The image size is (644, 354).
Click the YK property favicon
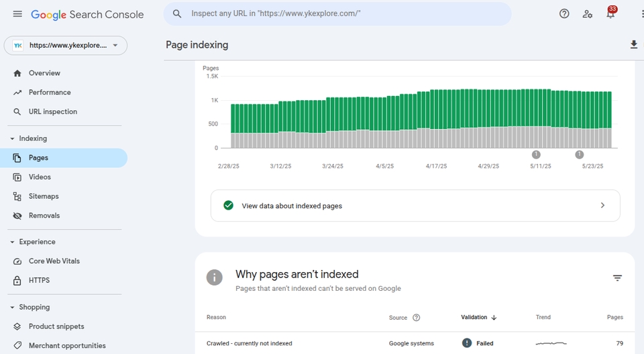(17, 45)
